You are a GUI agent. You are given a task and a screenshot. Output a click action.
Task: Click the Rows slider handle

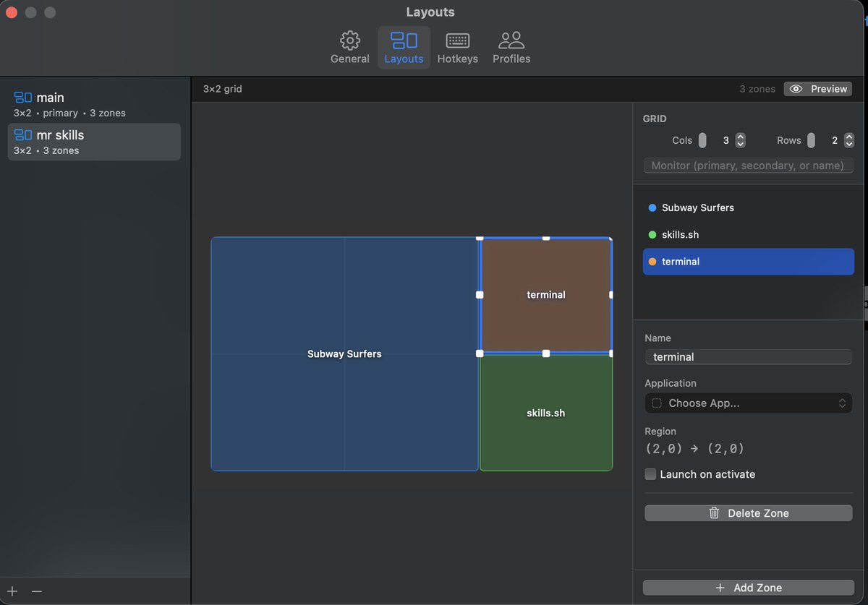[x=812, y=140]
